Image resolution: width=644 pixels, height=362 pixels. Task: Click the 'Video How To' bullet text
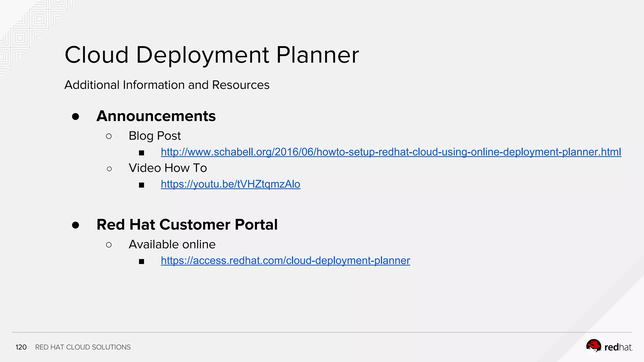(x=168, y=168)
